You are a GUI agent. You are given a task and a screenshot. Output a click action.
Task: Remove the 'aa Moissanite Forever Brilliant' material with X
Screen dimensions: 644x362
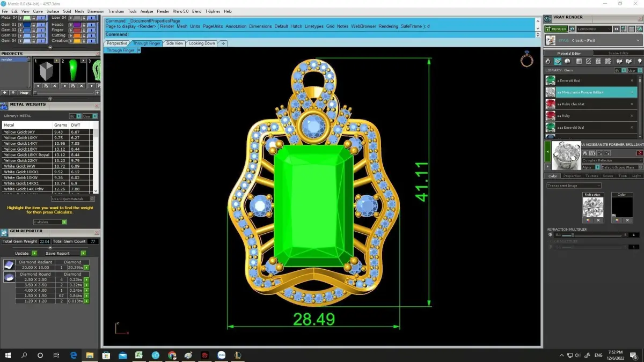click(632, 92)
